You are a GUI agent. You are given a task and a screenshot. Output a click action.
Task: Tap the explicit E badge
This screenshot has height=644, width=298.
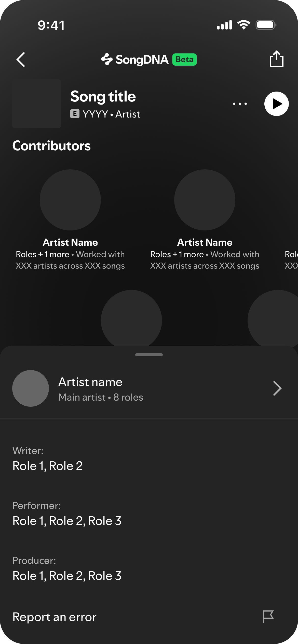[x=75, y=114]
